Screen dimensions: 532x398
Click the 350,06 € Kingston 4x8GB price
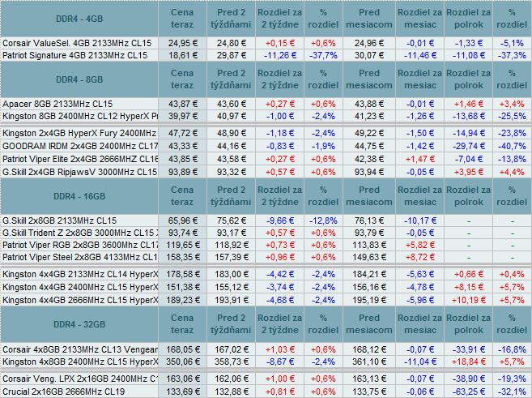pyautogui.click(x=182, y=362)
